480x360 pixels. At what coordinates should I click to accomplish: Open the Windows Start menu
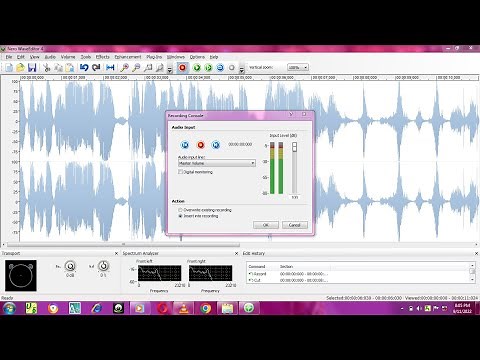9,308
